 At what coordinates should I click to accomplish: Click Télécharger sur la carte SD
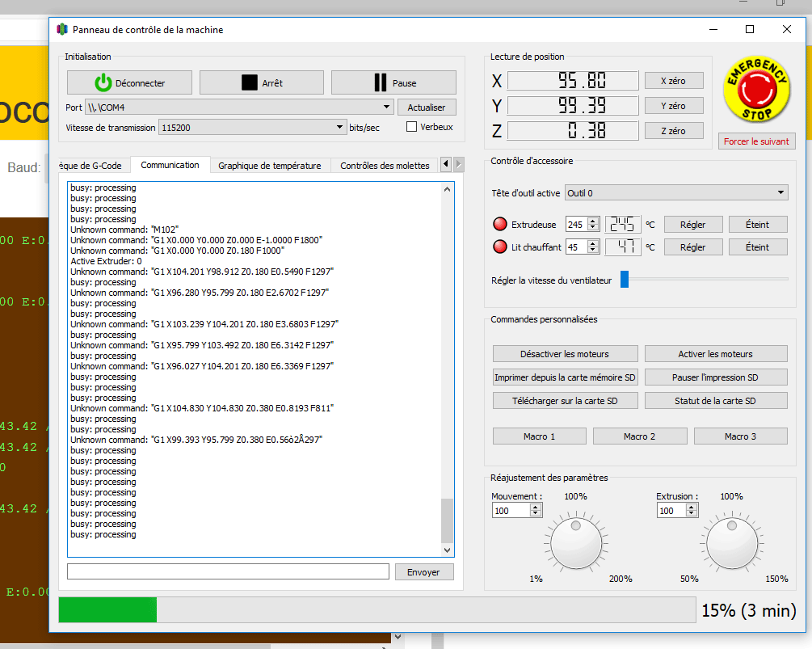565,400
